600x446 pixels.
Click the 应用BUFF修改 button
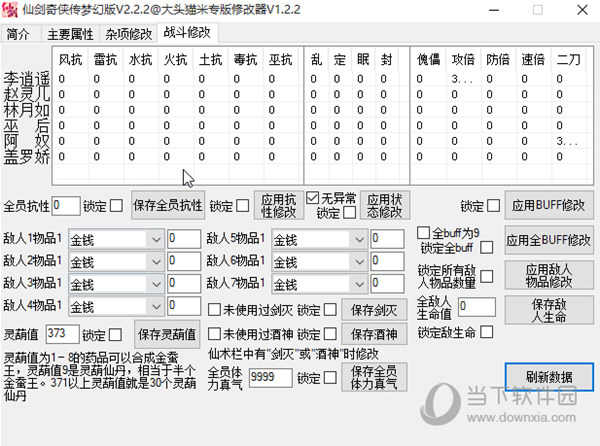coord(549,205)
